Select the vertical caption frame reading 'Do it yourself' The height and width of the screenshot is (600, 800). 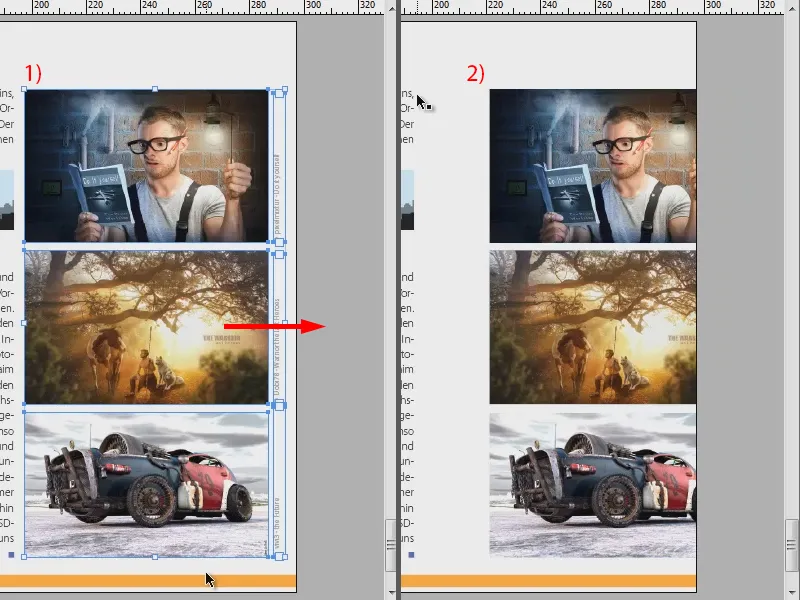click(x=279, y=166)
